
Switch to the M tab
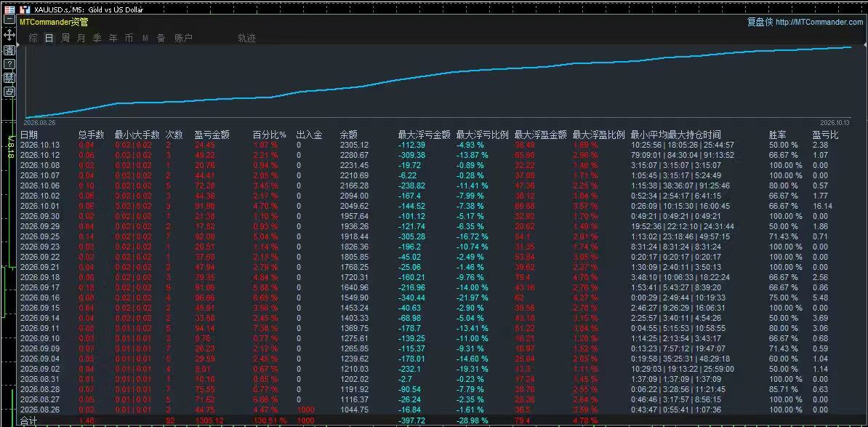145,39
